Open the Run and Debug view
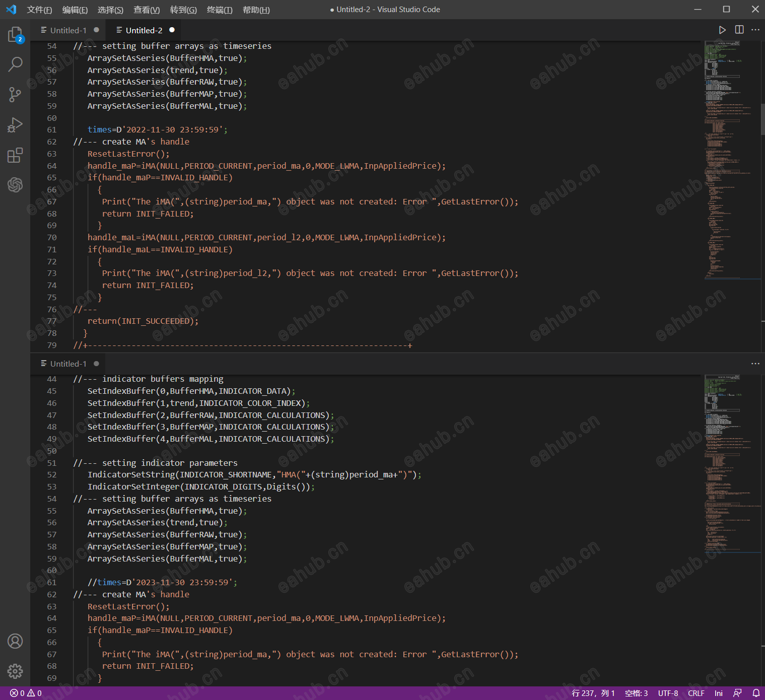Viewport: 765px width, 700px height. pos(15,125)
